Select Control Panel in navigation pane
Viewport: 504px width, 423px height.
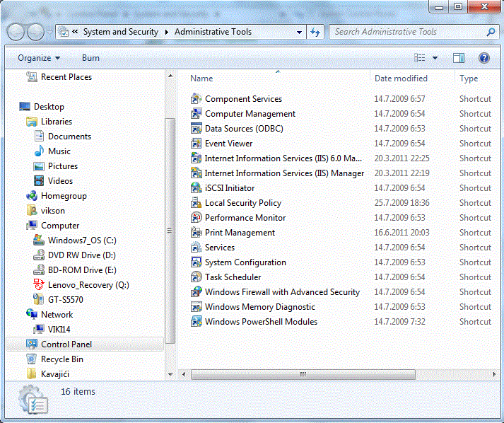tap(66, 344)
